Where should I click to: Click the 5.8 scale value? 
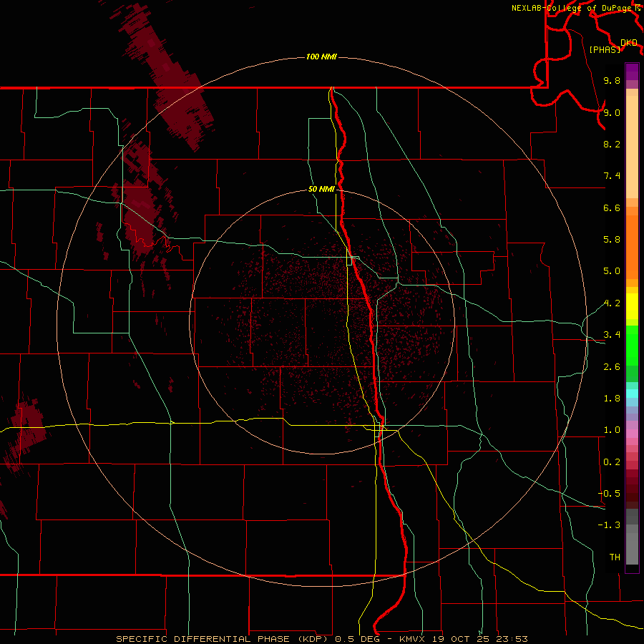click(x=612, y=240)
